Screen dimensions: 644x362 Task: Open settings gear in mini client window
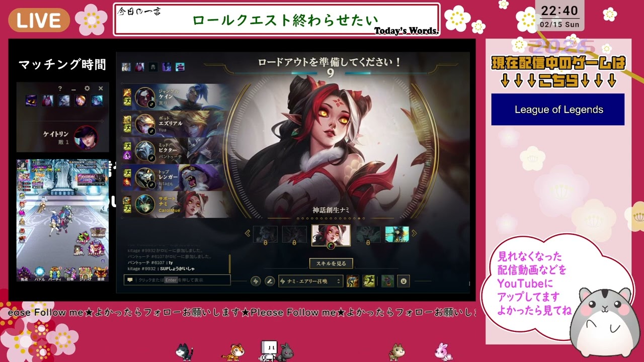(x=87, y=88)
